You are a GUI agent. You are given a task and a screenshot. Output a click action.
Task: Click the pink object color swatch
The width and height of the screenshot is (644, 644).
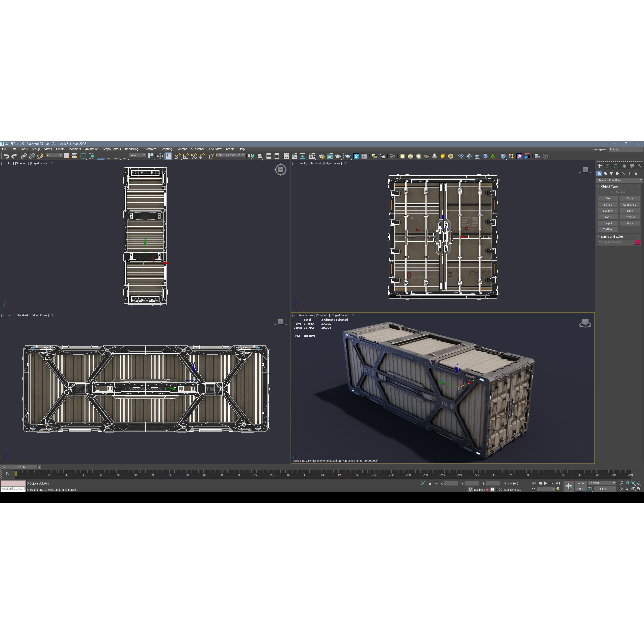point(637,242)
